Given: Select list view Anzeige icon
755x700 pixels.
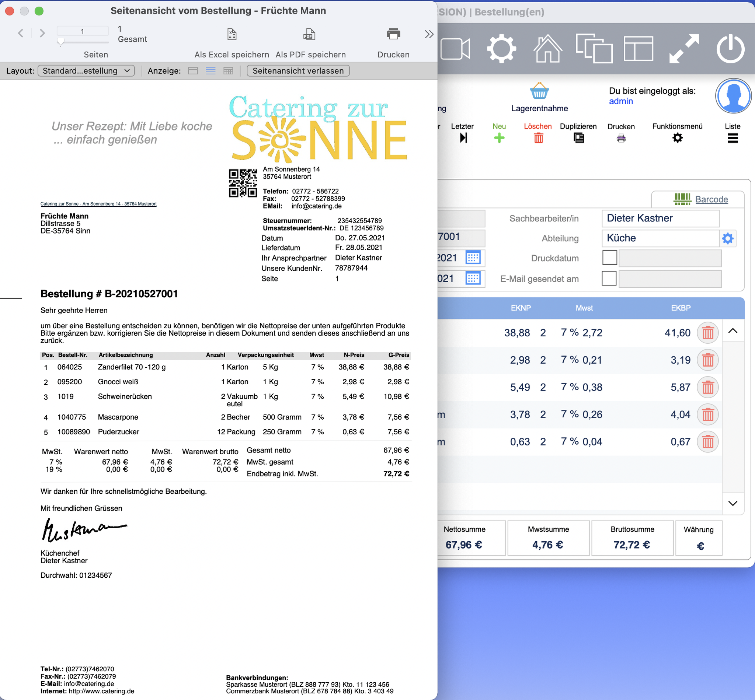Looking at the screenshot, I should [x=211, y=71].
